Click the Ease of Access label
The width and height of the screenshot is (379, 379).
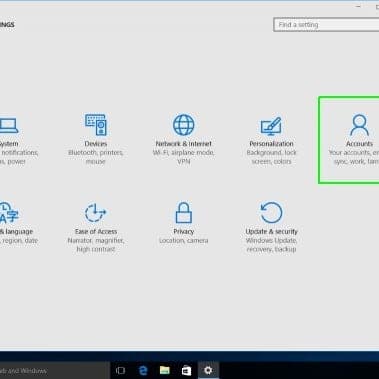click(96, 231)
